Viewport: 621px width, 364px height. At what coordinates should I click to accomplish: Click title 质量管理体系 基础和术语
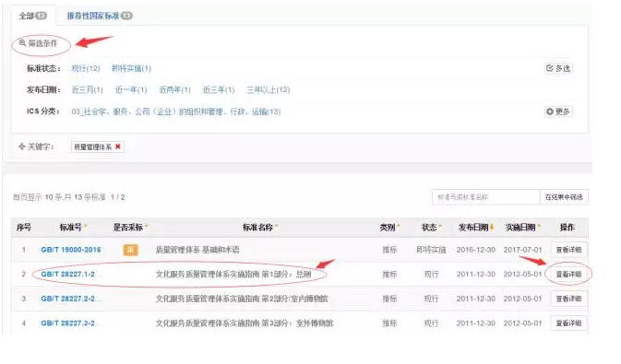[197, 250]
